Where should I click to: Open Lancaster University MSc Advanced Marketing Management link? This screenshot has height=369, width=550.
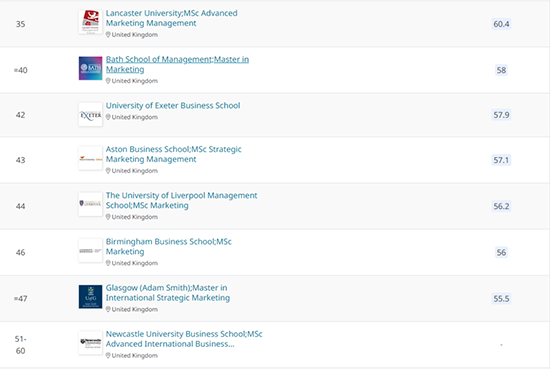[172, 18]
